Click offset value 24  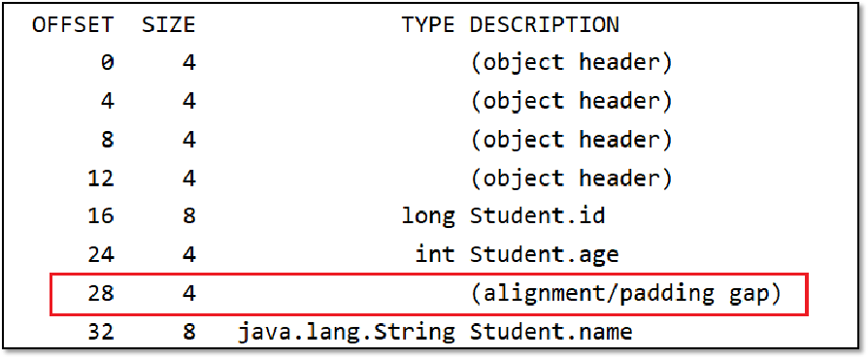point(100,254)
